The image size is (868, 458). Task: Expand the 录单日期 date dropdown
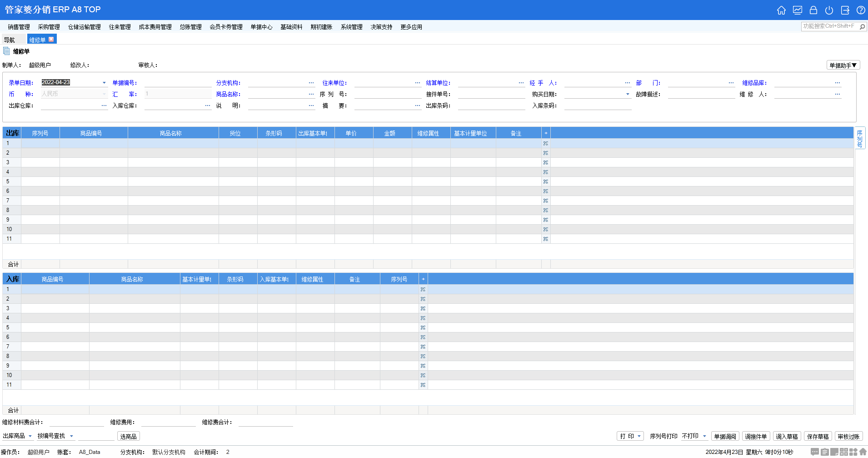click(104, 83)
